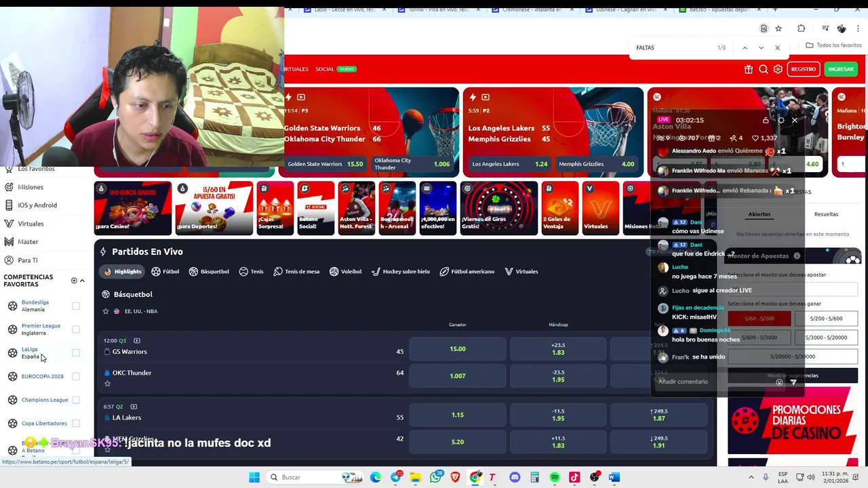Open live stream icon for Lakers match
Image resolution: width=868 pixels, height=488 pixels.
coord(134,407)
